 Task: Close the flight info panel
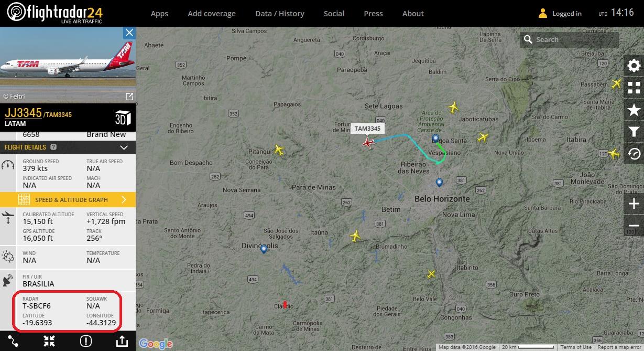(129, 33)
